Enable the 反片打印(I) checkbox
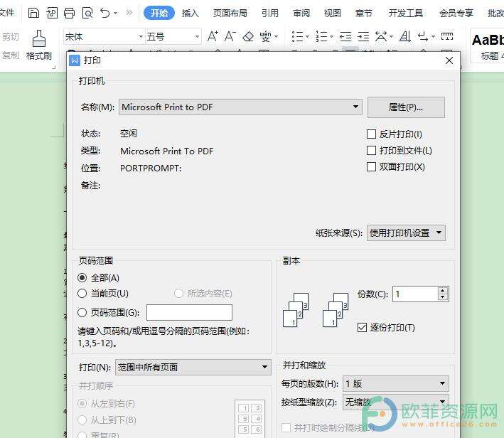This screenshot has width=504, height=438. click(x=371, y=134)
